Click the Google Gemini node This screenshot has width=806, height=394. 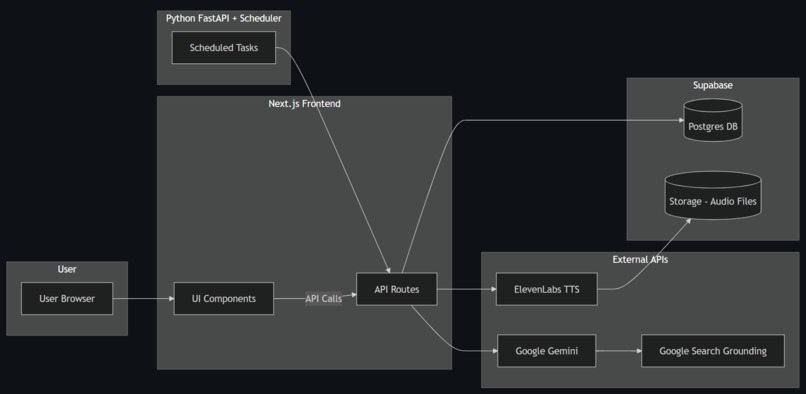546,351
